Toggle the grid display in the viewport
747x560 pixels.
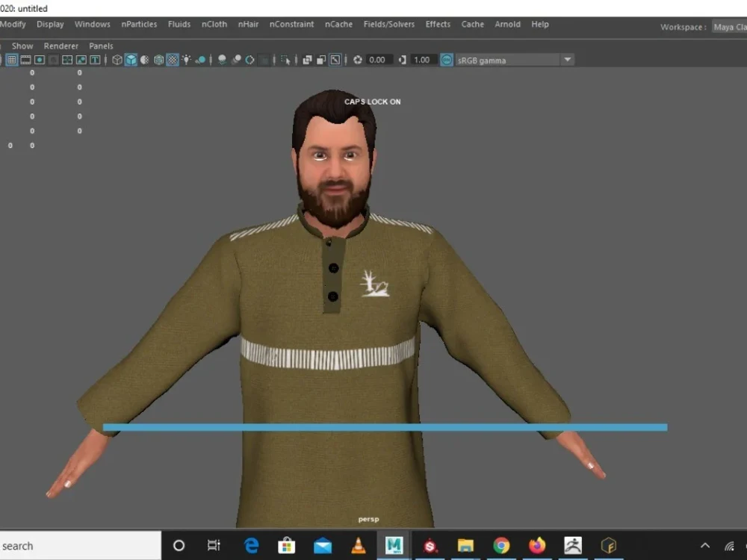tap(11, 60)
